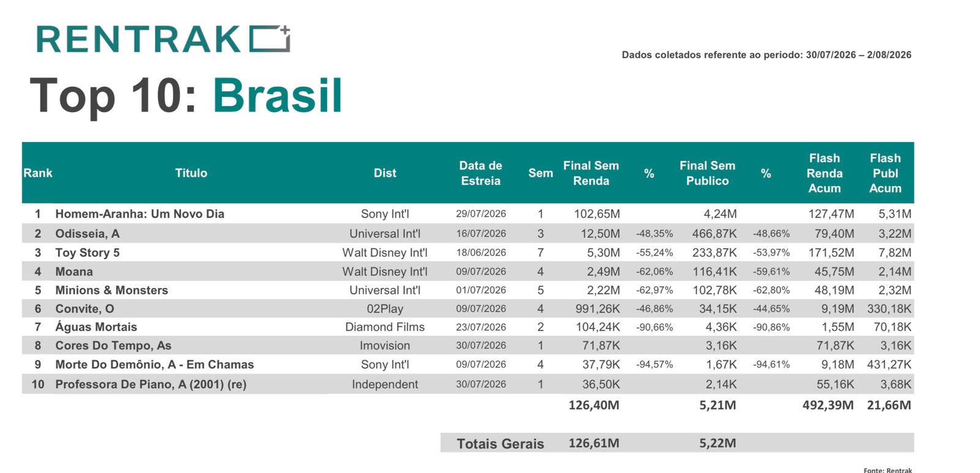The width and height of the screenshot is (980, 473).
Task: Select the Top 10: Brasil heading
Action: 186,96
